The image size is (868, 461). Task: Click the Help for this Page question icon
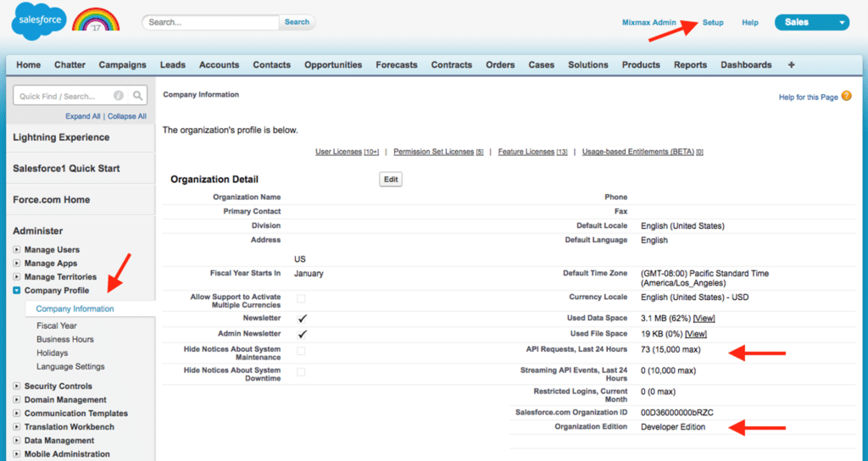pyautogui.click(x=846, y=97)
